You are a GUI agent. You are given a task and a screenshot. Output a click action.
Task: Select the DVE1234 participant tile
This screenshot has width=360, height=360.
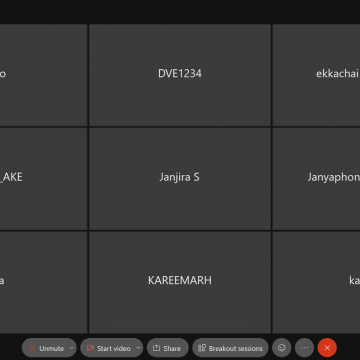click(180, 75)
